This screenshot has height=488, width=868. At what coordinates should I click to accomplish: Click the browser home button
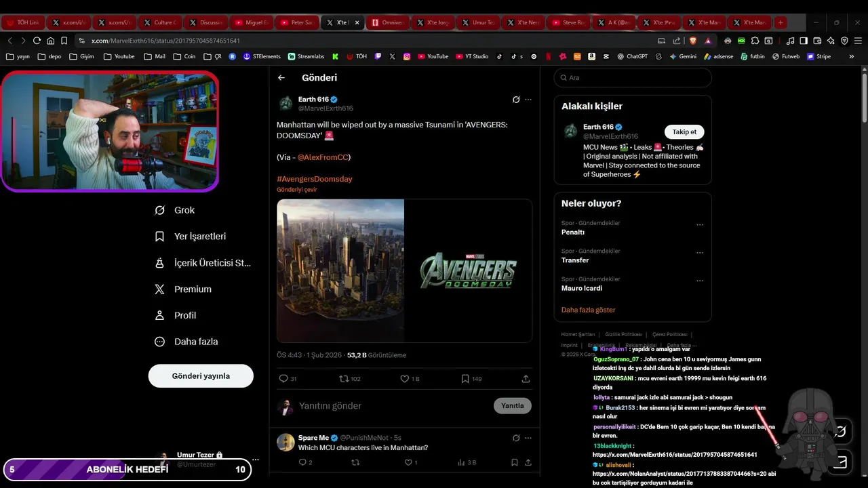tap(50, 41)
